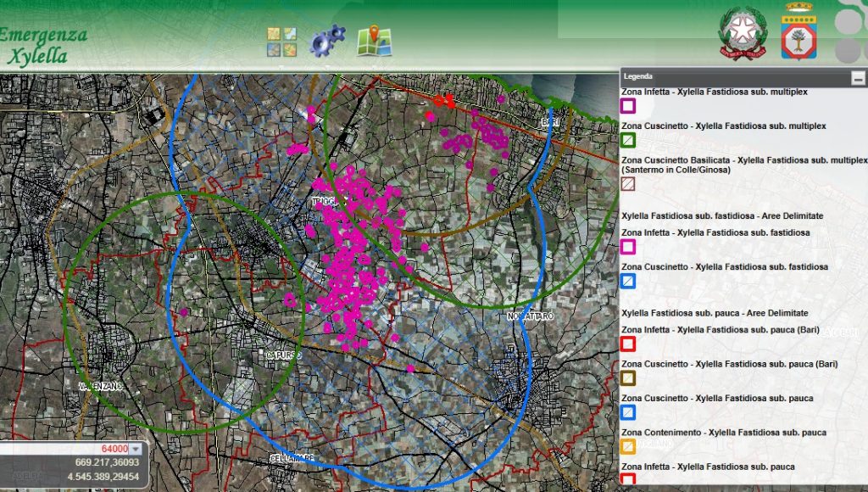Click 'Zona Infetta - Xylella Fastidiosa sub. fastidiosa' text
The height and width of the screenshot is (492, 868).
[x=715, y=232]
